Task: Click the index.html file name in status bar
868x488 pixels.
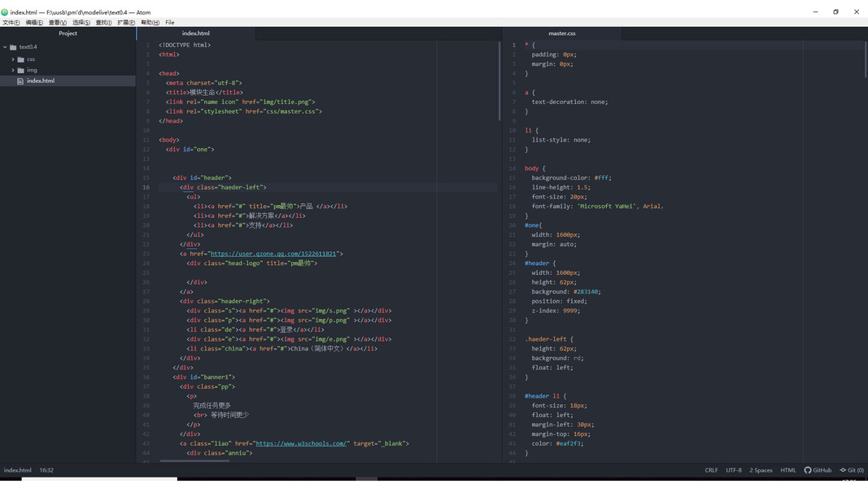Action: click(x=18, y=470)
